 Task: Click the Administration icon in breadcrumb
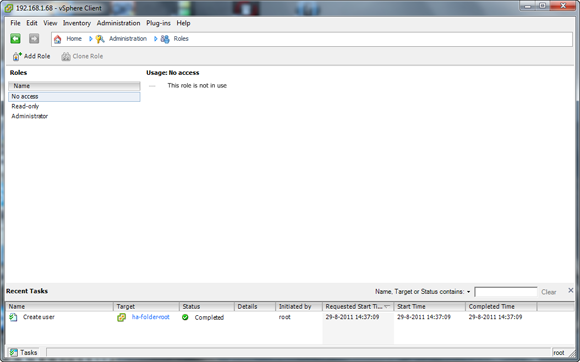click(100, 39)
